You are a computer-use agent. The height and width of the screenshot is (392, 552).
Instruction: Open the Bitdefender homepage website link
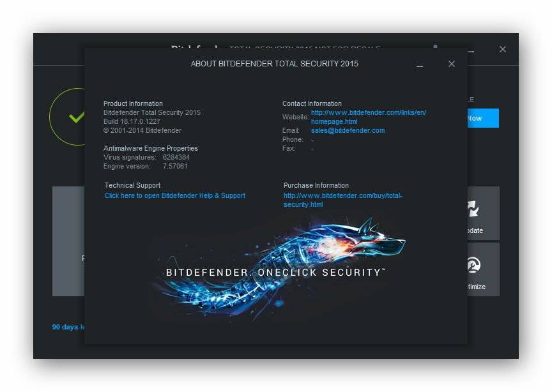pos(368,117)
